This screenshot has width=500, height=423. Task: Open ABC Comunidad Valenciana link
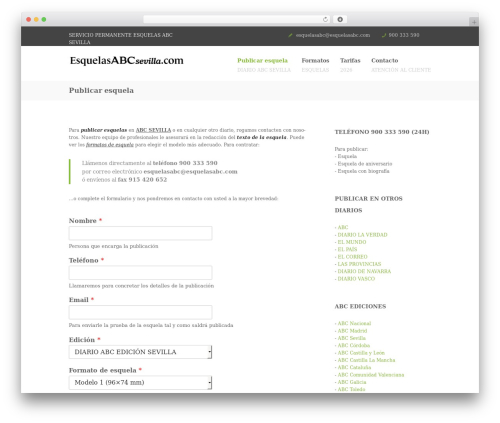371,375
